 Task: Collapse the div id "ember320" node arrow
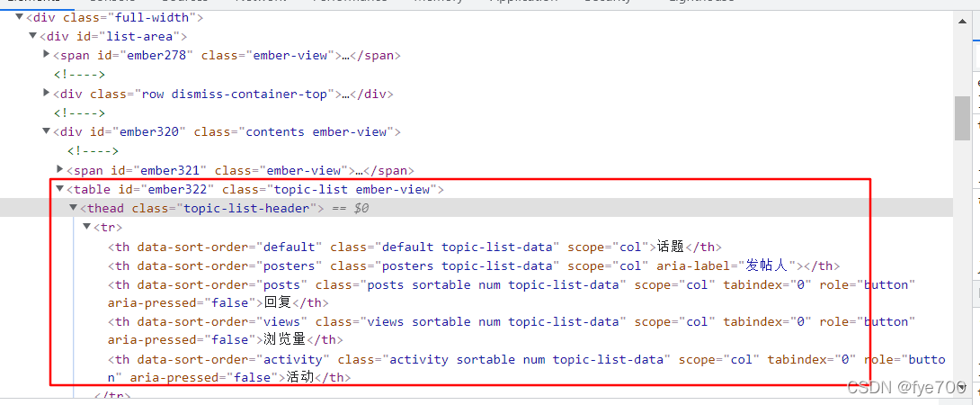point(46,131)
